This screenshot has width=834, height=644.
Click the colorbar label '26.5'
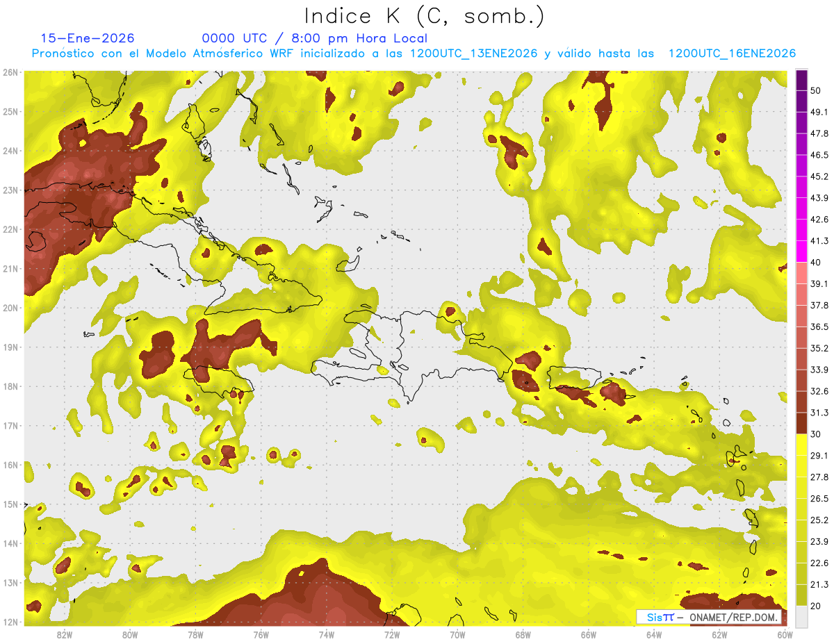(x=819, y=498)
